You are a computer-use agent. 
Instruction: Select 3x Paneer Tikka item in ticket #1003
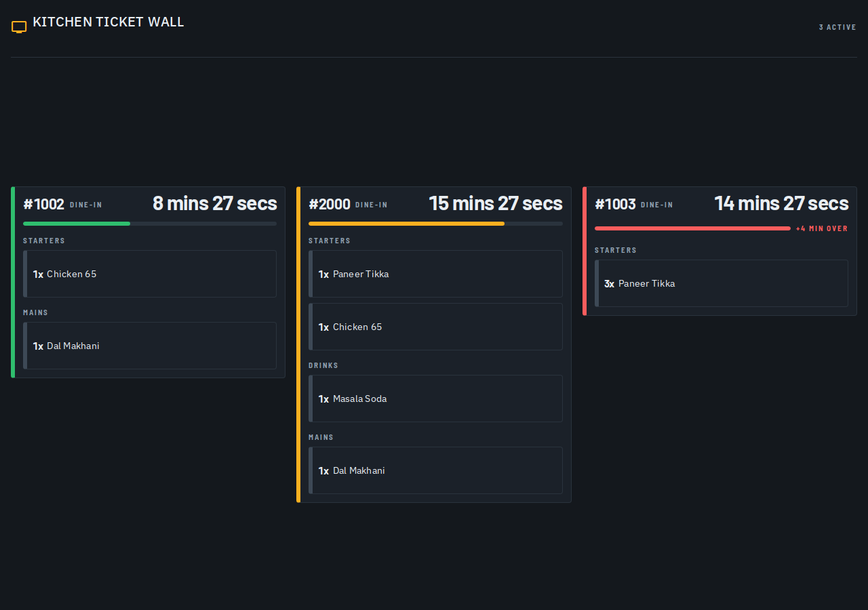[722, 283]
